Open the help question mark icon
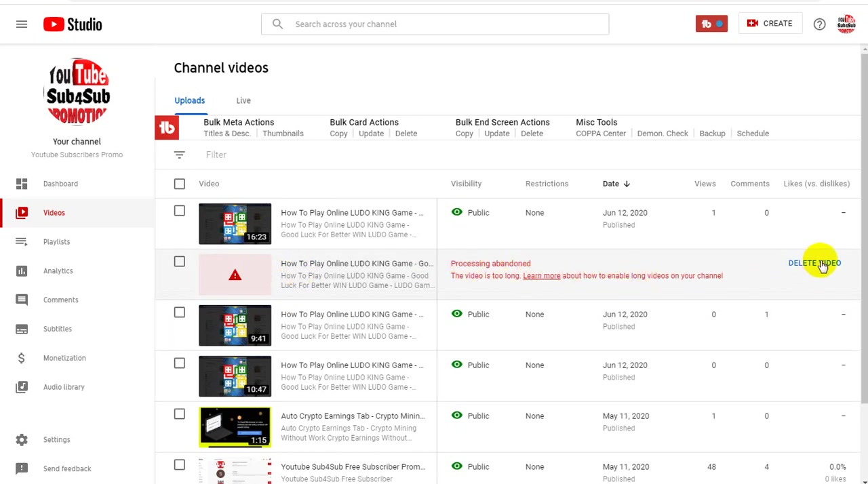 tap(819, 24)
